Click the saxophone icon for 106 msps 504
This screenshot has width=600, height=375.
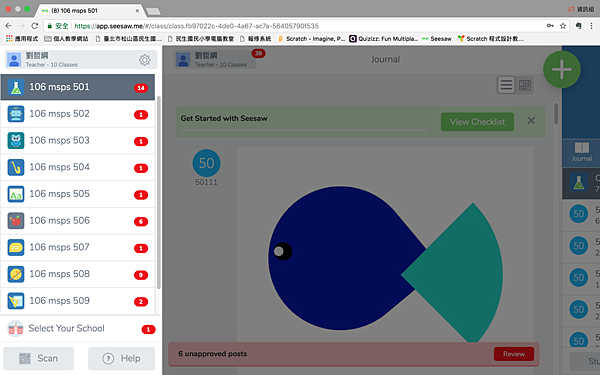(x=16, y=167)
